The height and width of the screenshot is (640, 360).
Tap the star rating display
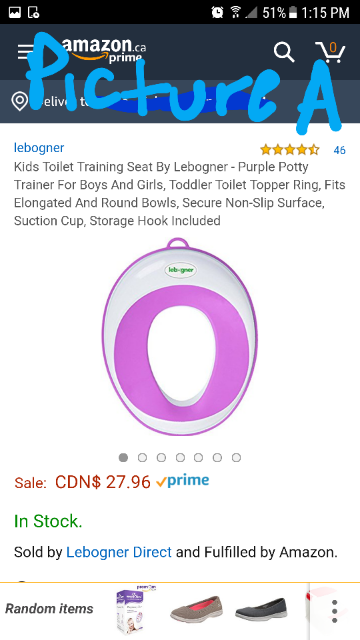(290, 150)
